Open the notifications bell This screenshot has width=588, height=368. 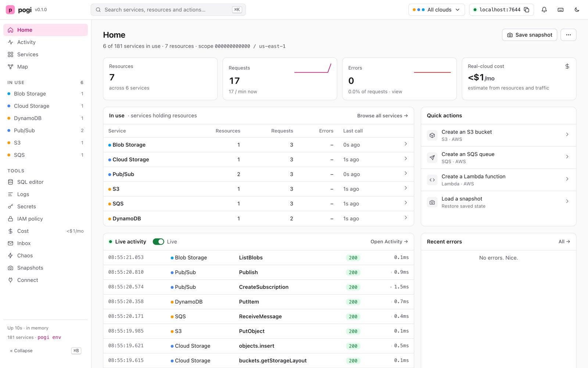544,10
